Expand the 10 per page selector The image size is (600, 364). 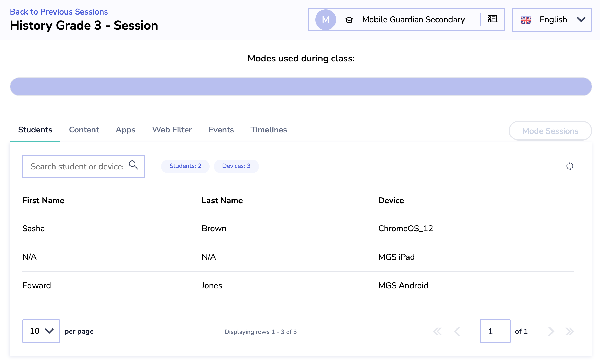click(x=41, y=331)
